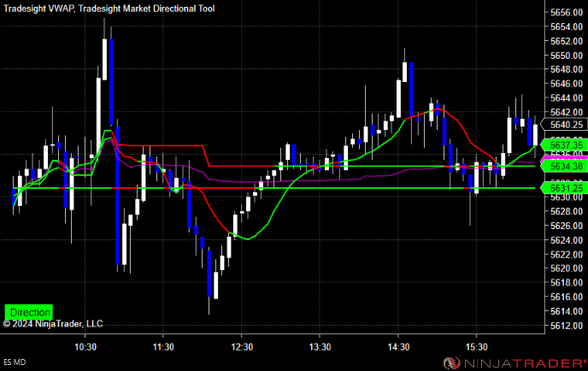Click the 5644.00 price axis label

[x=567, y=98]
